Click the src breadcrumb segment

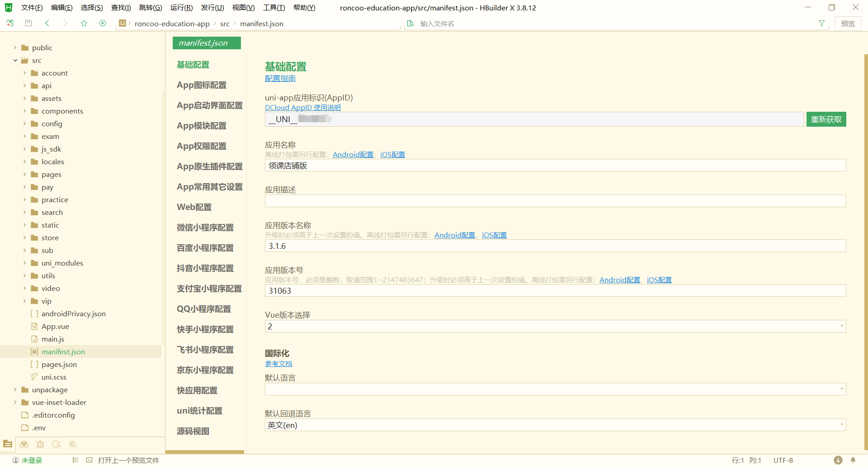(x=225, y=24)
